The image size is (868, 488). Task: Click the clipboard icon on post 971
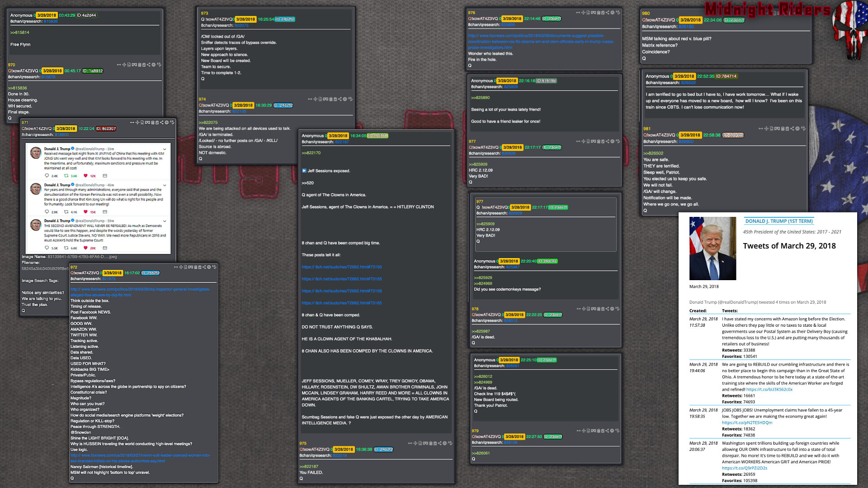click(153, 122)
